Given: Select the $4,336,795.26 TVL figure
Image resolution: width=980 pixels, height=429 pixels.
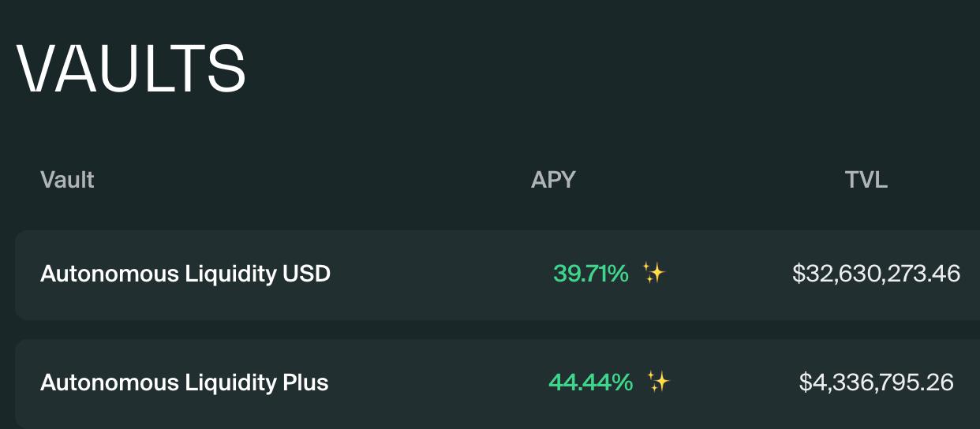Looking at the screenshot, I should point(877,382).
